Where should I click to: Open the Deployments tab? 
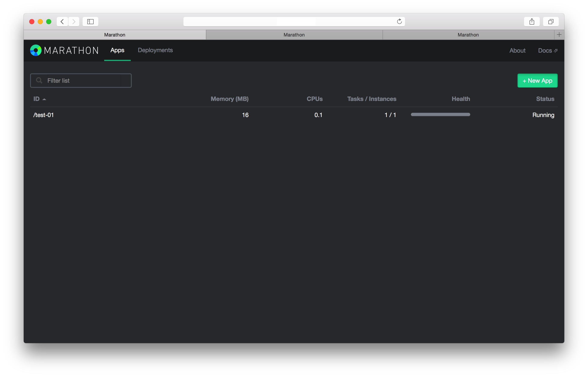tap(155, 50)
